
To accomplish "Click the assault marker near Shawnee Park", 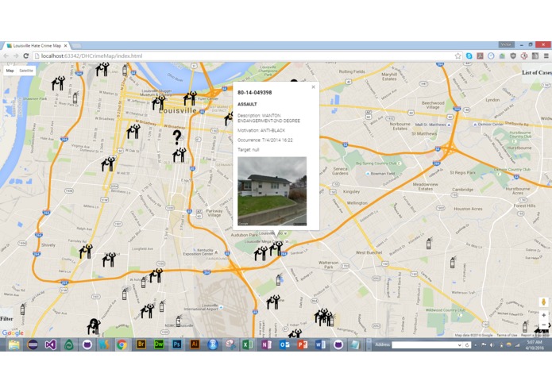I will 59,83.
